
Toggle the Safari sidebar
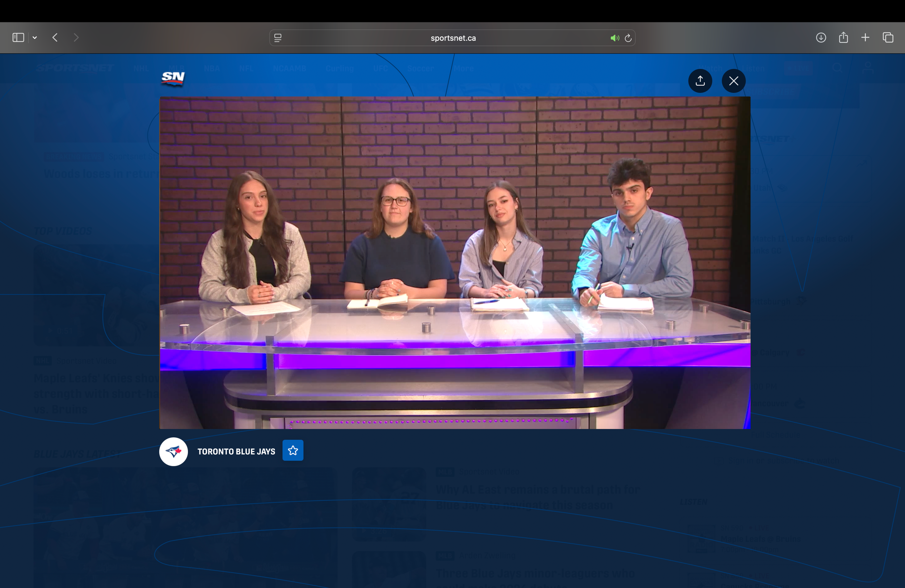18,38
